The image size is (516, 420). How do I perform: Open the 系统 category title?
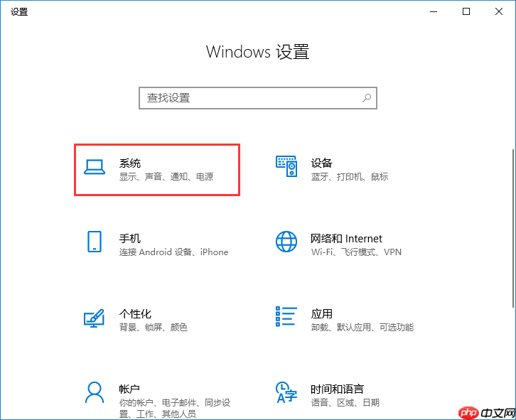(x=130, y=163)
